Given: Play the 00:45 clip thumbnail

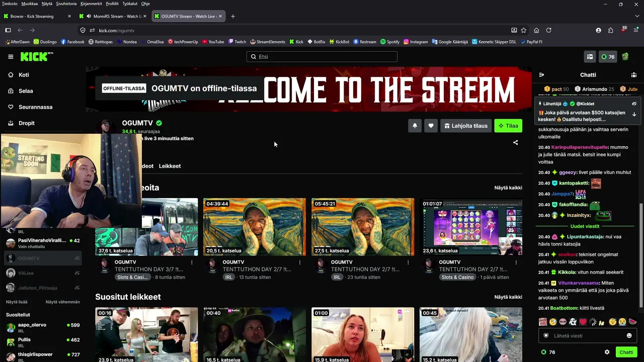Looking at the screenshot, I should (471, 335).
